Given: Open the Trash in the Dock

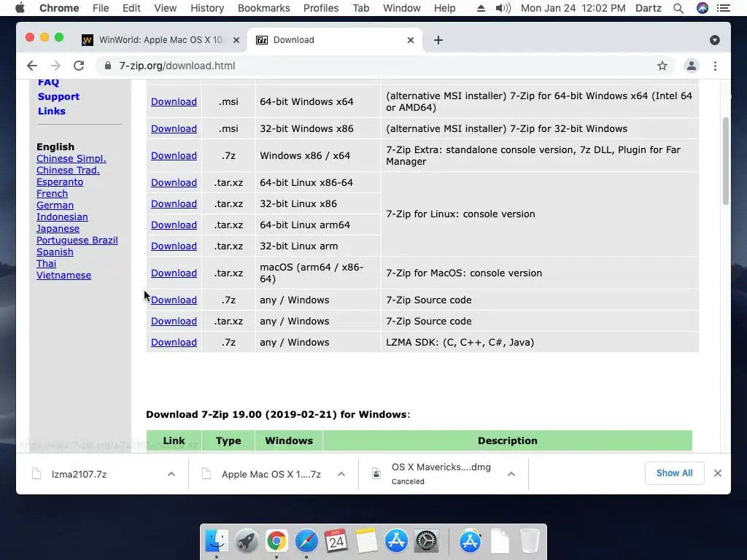Looking at the screenshot, I should 530,541.
